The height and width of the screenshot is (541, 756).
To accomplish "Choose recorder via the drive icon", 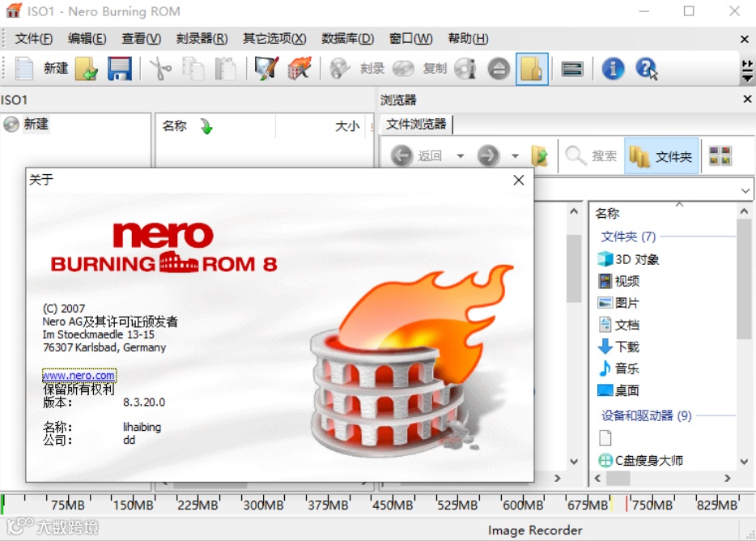I will [572, 69].
